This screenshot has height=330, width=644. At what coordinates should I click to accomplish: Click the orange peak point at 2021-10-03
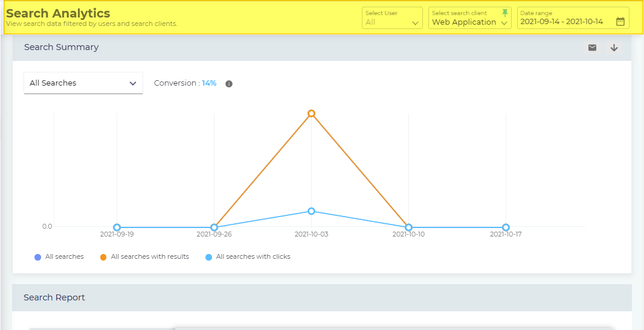(x=311, y=113)
